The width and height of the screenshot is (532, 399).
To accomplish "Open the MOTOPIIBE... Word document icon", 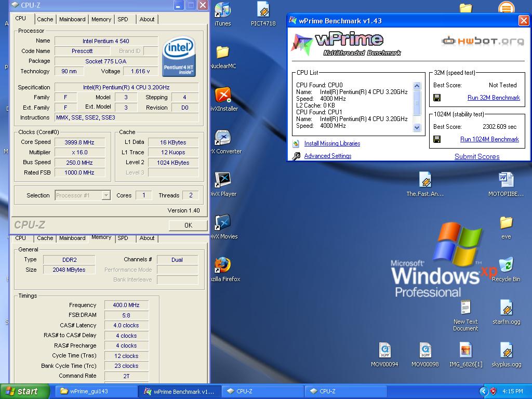I will (x=506, y=180).
